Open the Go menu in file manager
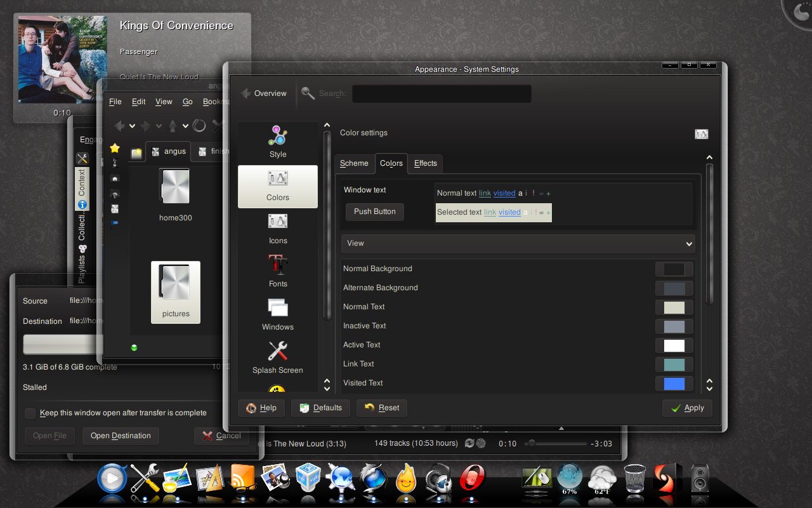Image resolution: width=812 pixels, height=508 pixels. pos(188,102)
